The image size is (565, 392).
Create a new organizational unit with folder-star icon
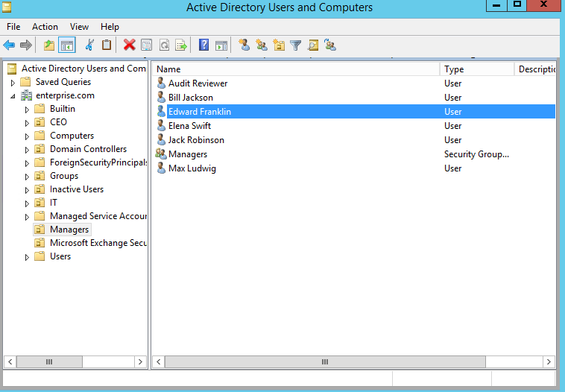pos(279,45)
